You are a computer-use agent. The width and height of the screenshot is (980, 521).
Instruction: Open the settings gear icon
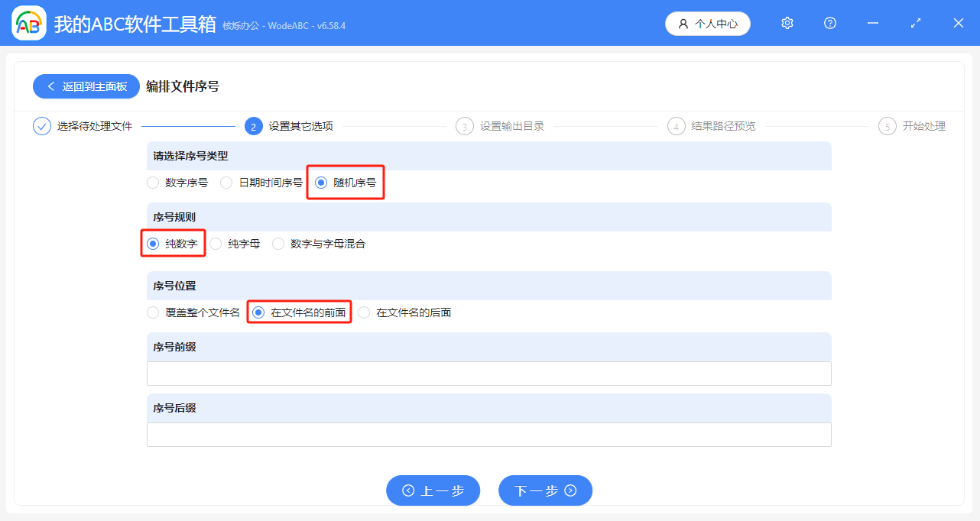click(787, 23)
